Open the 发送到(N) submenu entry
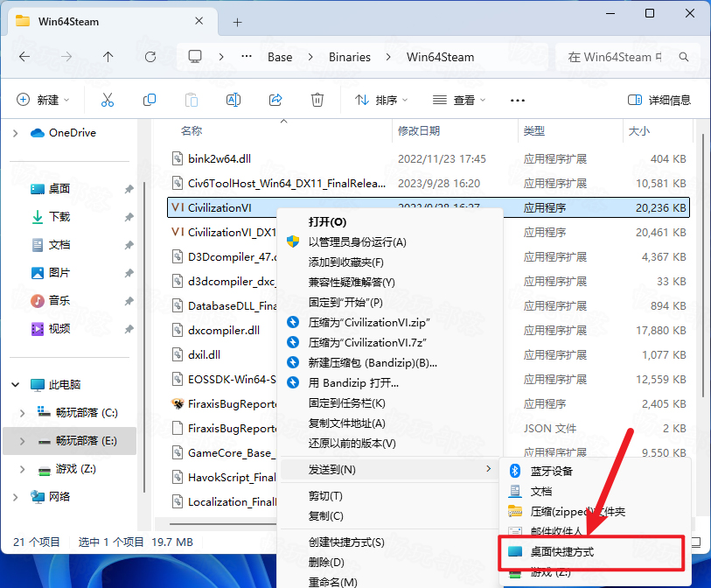This screenshot has width=711, height=588. pyautogui.click(x=390, y=470)
